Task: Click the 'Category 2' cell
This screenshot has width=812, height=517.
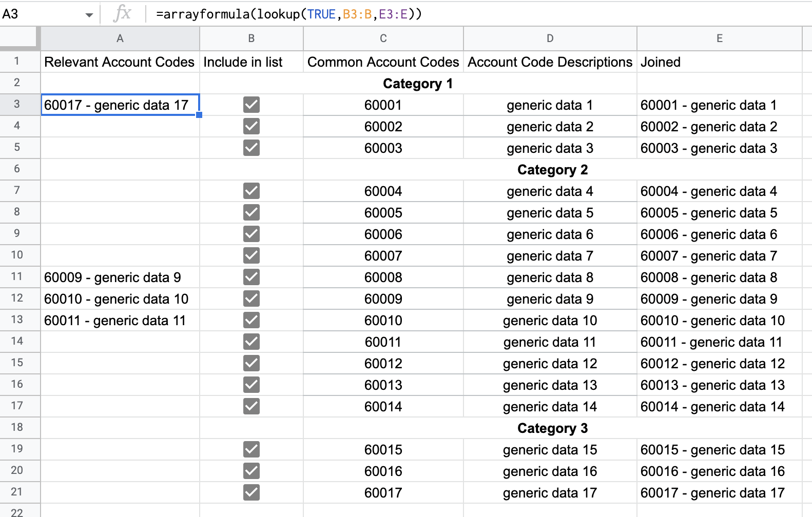Action: click(x=553, y=169)
